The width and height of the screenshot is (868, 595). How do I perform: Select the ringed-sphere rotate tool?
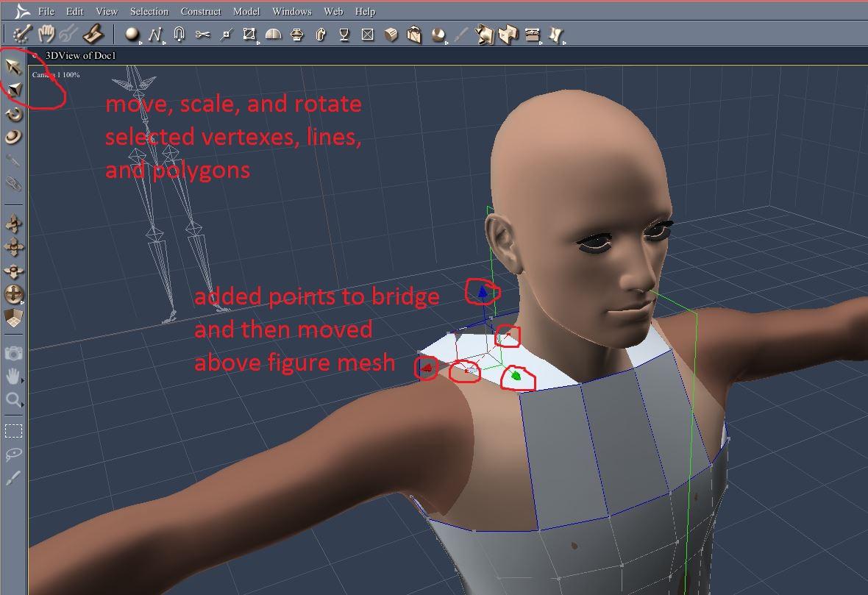click(x=13, y=137)
